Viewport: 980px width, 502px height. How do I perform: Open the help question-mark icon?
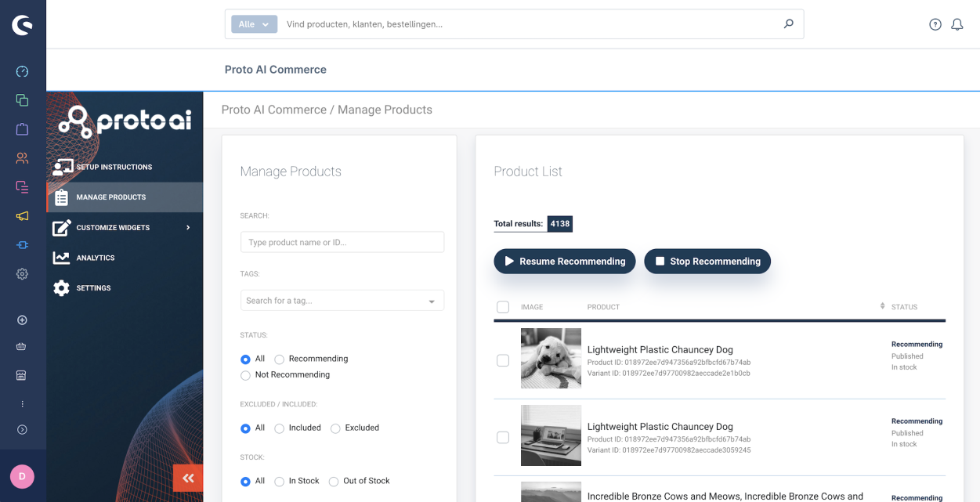point(935,24)
